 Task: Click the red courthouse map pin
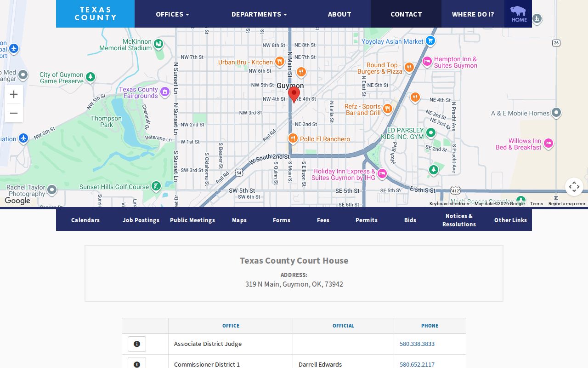point(294,95)
